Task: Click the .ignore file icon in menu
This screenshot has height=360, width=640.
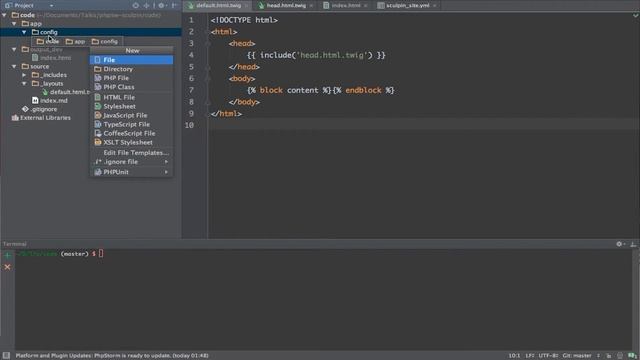Action: (98, 162)
